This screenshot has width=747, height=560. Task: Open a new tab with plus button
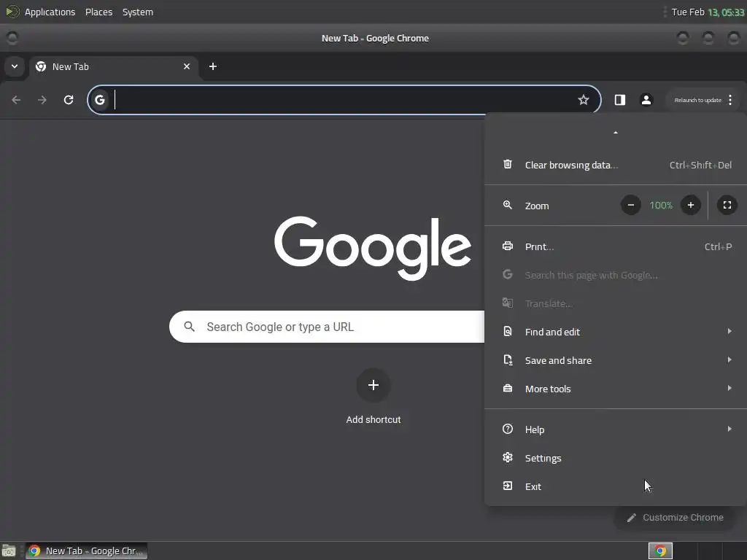[213, 66]
